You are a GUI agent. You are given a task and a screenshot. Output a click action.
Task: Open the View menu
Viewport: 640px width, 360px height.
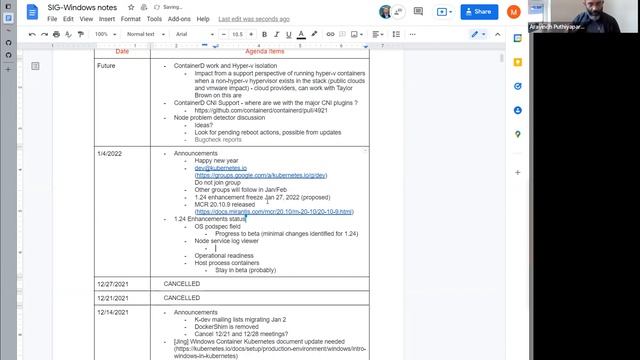86,19
